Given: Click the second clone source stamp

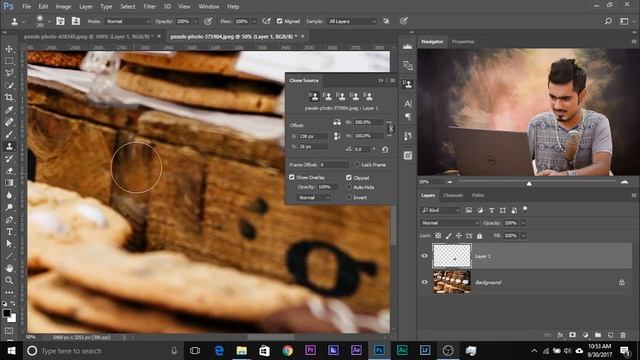Looking at the screenshot, I should coord(327,96).
